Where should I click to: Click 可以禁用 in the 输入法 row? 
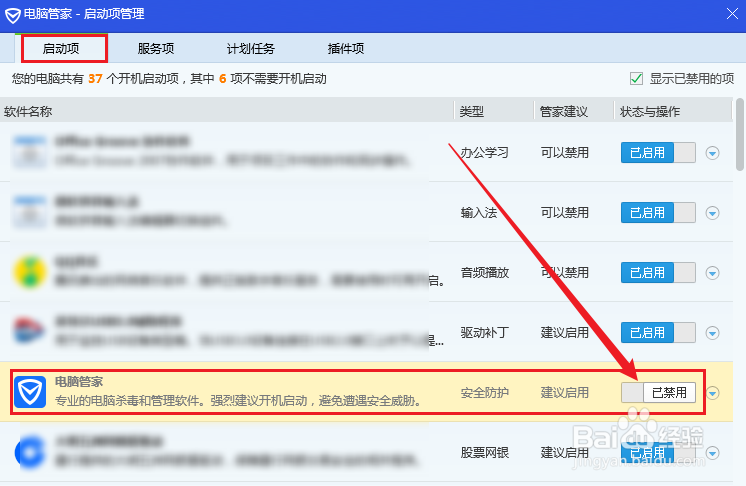[x=564, y=213]
